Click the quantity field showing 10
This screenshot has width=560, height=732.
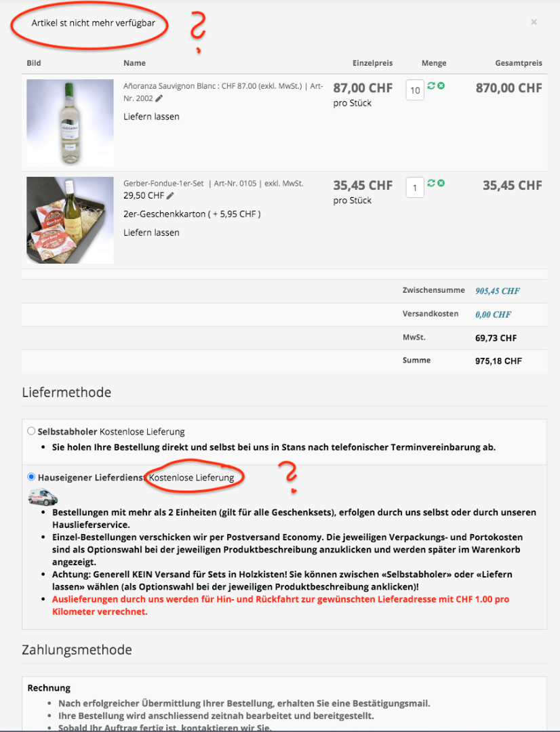tap(415, 90)
